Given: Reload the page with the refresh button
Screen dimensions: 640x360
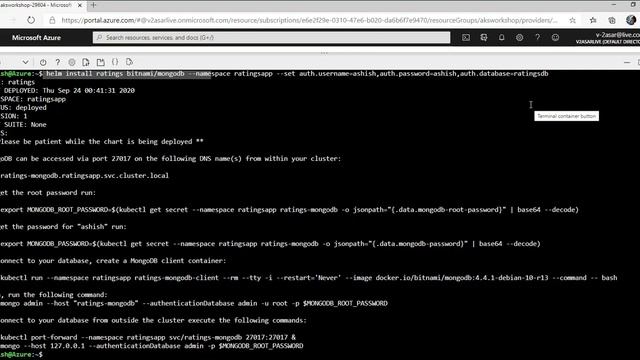Looking at the screenshot, I should (31, 20).
